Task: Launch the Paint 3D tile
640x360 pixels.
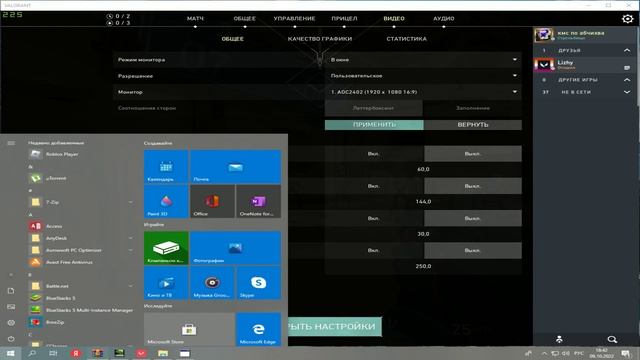Action: [166, 201]
